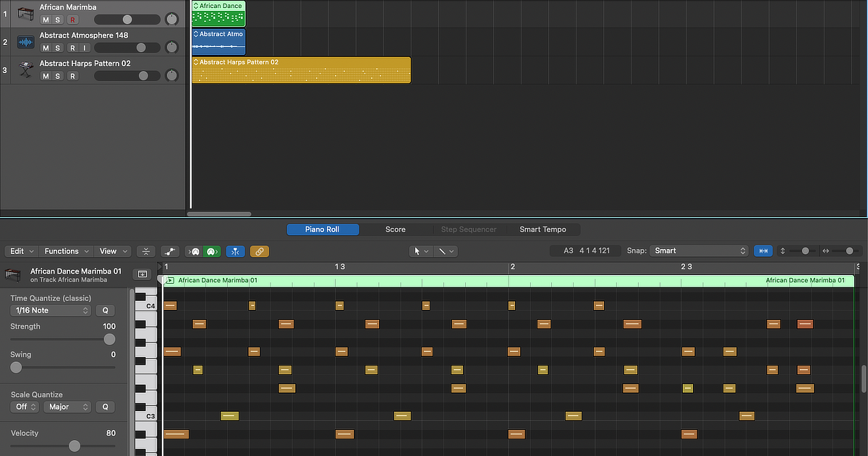
Task: Open the Edit menu in Piano Roll
Action: point(21,251)
